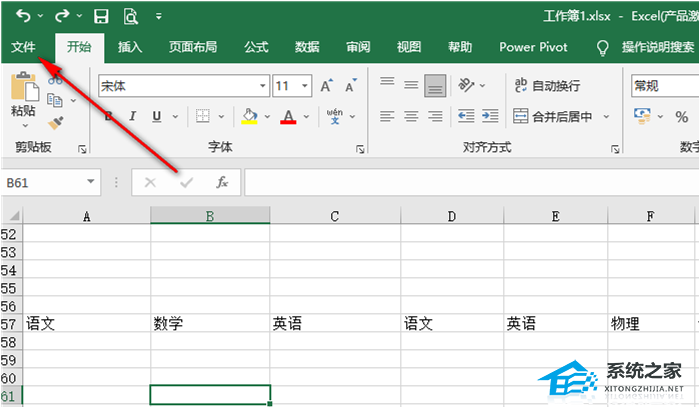Open the 宋体 font name dropdown

click(x=263, y=86)
